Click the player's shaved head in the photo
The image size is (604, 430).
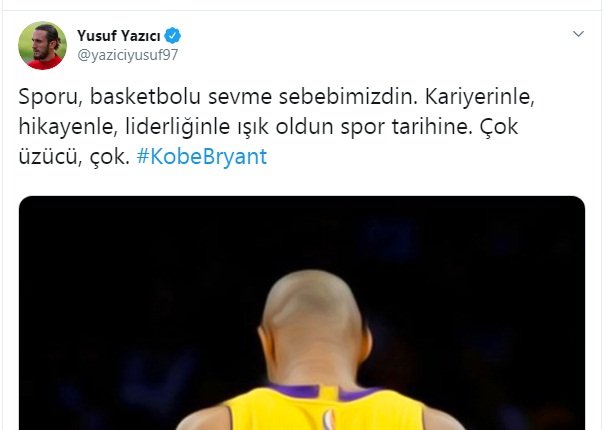[x=312, y=304]
